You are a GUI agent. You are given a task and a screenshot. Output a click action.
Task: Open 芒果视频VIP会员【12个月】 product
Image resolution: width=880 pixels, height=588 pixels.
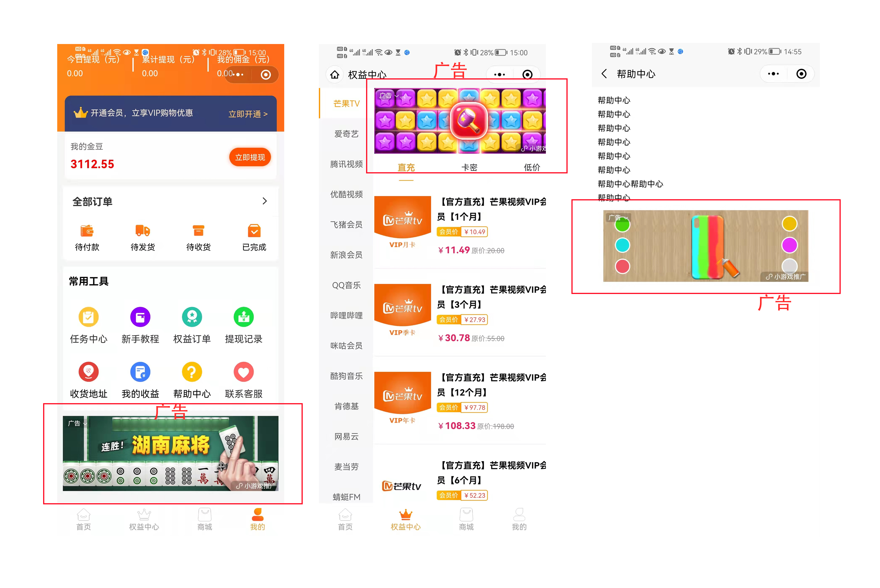click(x=460, y=401)
